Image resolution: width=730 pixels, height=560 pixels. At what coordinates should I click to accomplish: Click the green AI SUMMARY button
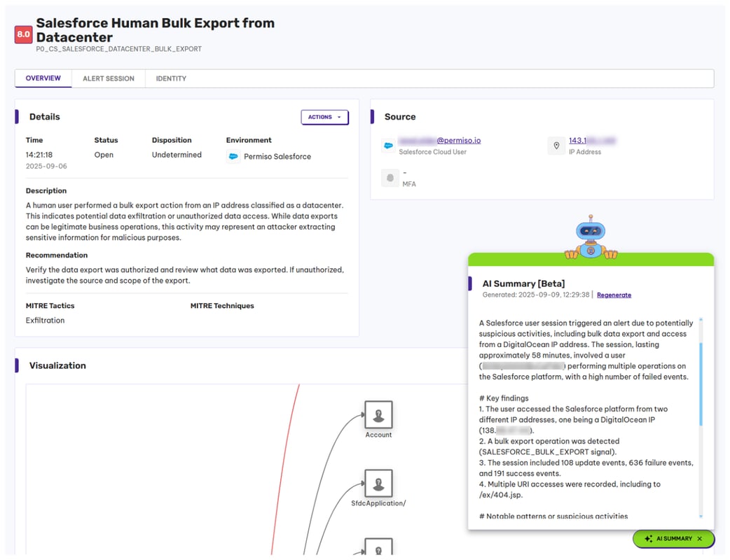(673, 538)
